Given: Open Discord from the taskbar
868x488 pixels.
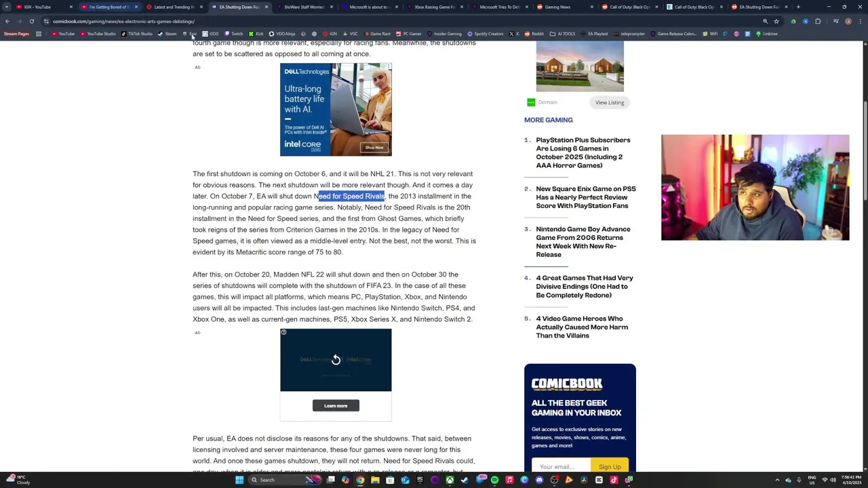Looking at the screenshot, I should [539, 480].
